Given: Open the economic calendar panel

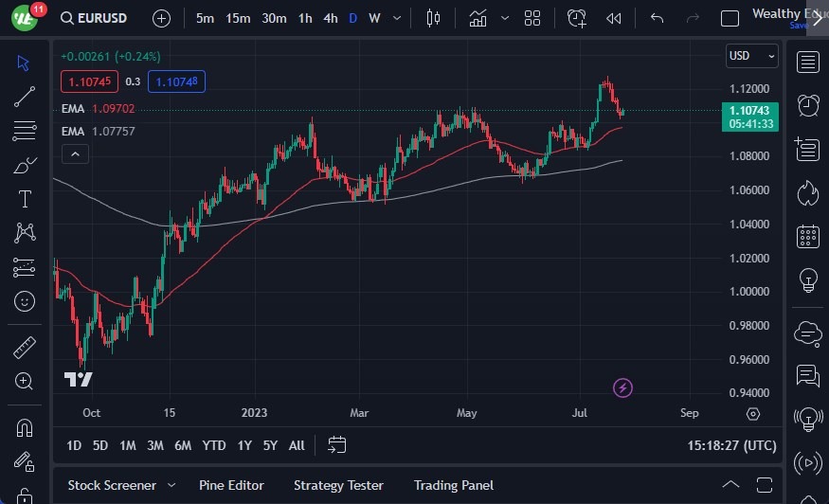Looking at the screenshot, I should 807,236.
